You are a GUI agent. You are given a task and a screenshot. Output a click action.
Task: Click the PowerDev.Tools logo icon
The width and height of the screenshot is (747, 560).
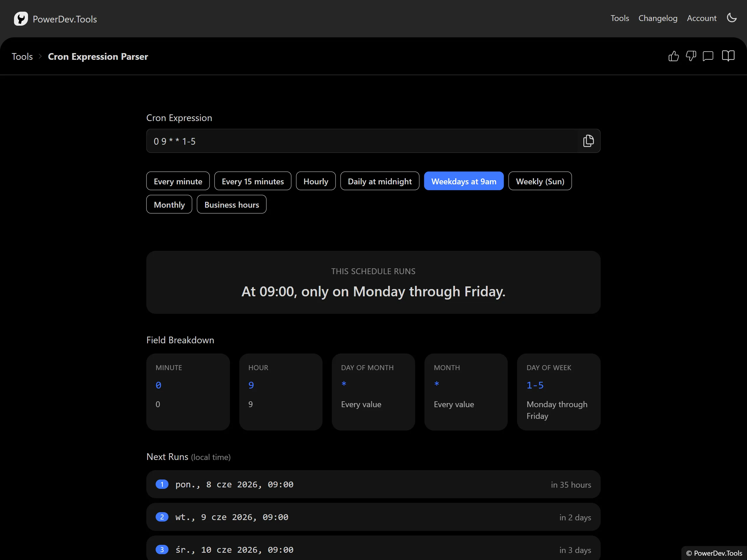point(21,19)
